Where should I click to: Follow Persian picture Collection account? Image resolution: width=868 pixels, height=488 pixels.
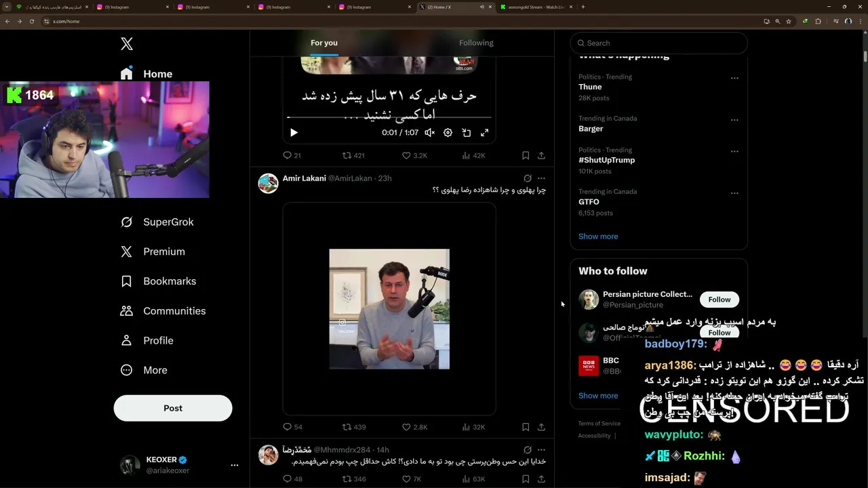tap(719, 300)
